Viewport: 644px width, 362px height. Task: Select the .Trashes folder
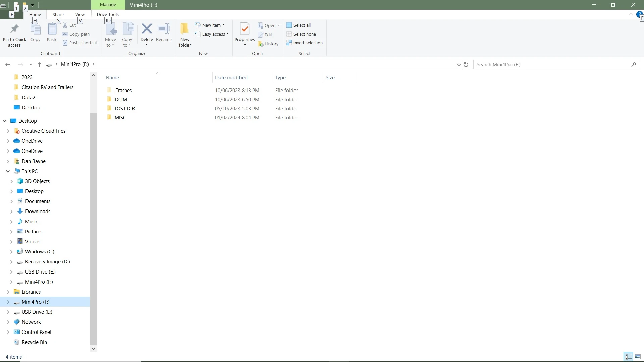123,90
